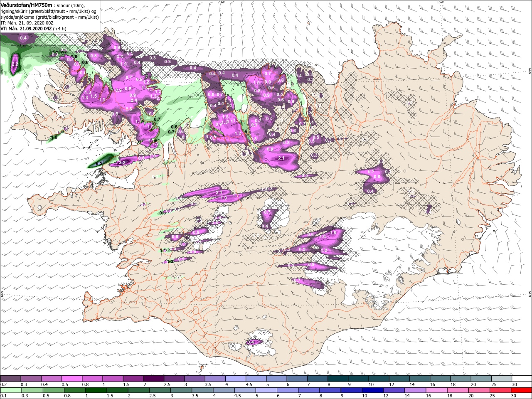Image resolution: width=532 pixels, height=399 pixels.
Task: Click the 2.2 snowfall value near top-left
Action: point(15,65)
